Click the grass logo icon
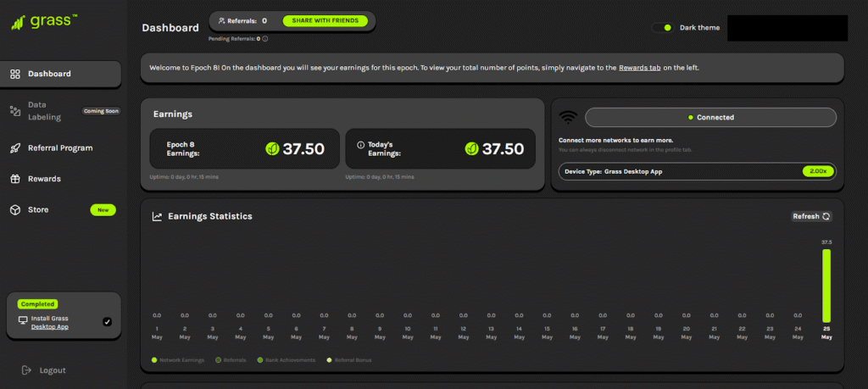 (18, 22)
